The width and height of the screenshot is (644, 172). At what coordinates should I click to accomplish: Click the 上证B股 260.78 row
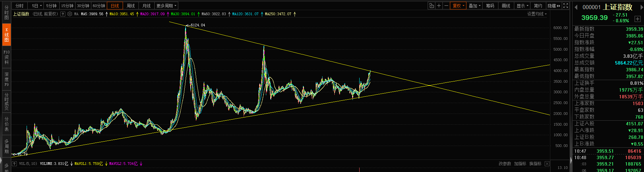point(609,137)
